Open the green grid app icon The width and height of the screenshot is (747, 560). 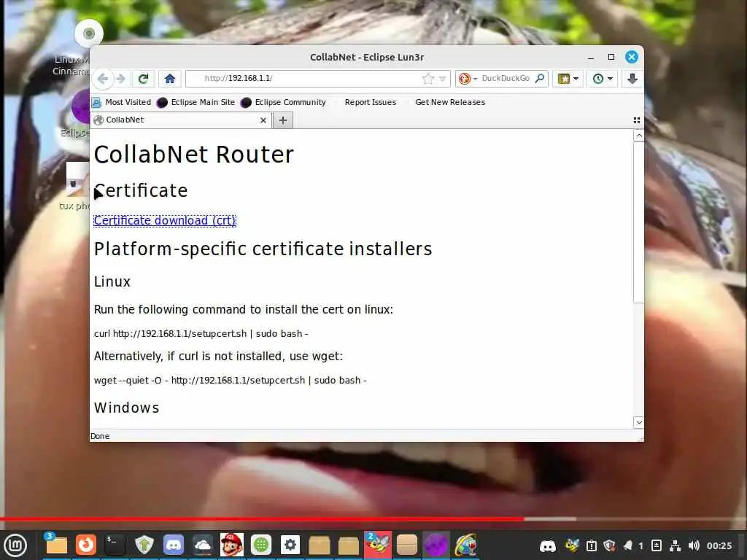coord(260,545)
